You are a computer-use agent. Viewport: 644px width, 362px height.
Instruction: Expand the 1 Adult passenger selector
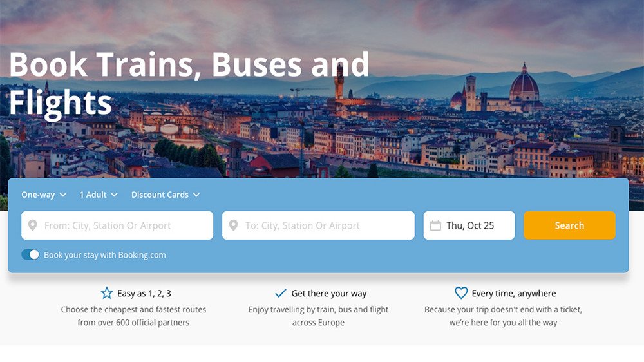tap(99, 195)
